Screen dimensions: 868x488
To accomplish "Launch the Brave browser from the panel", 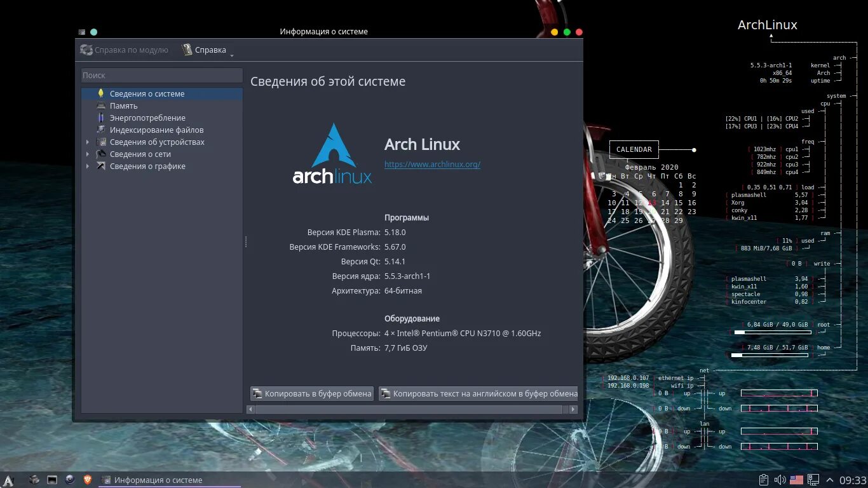I will click(x=86, y=480).
